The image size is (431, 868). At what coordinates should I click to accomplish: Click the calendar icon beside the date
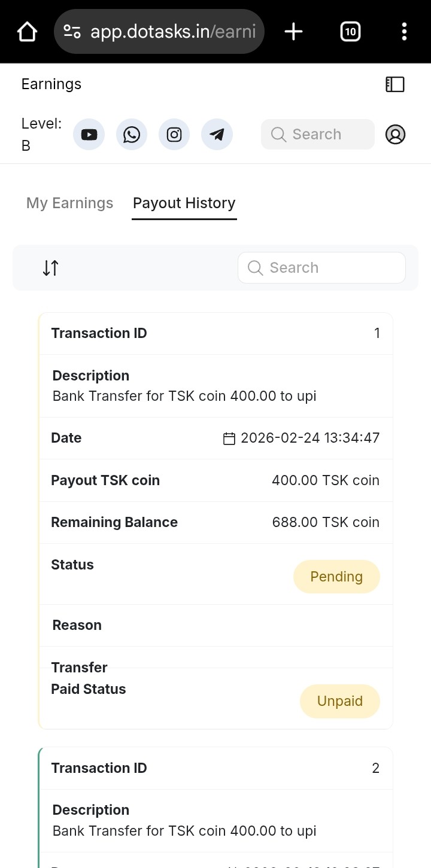229,439
